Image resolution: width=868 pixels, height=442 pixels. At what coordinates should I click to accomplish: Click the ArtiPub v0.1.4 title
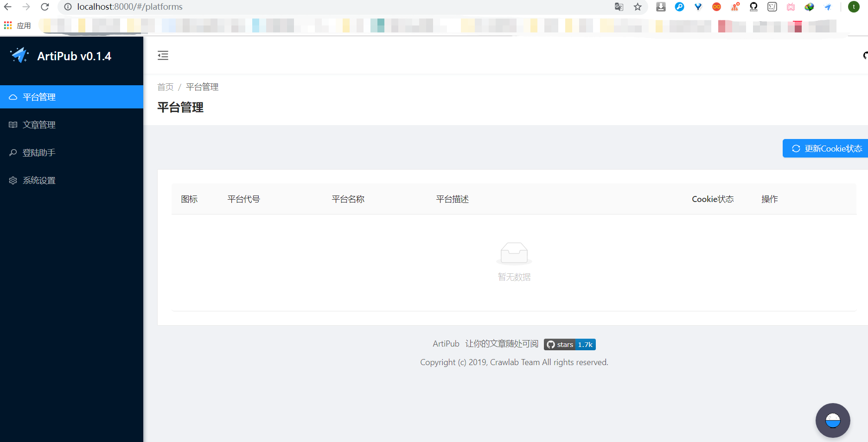coord(74,56)
